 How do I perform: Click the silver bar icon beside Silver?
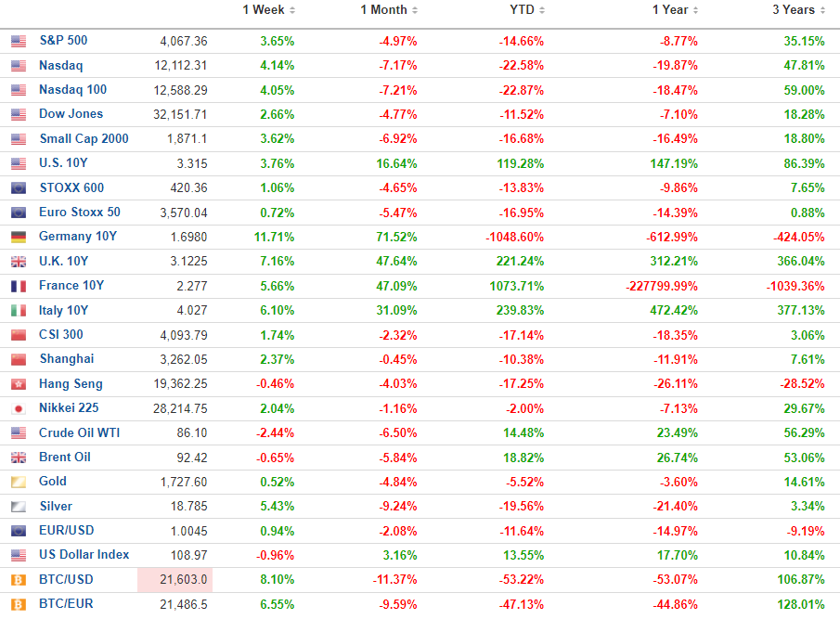19,506
